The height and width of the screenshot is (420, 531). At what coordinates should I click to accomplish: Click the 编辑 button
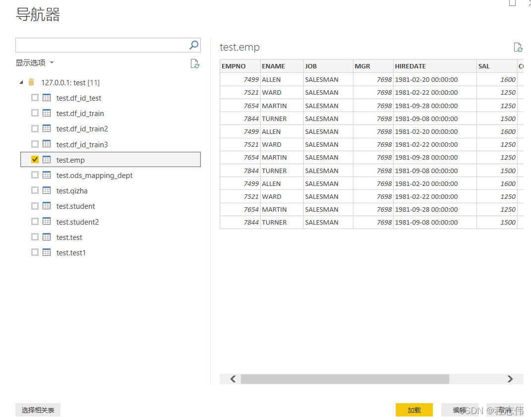coord(460,410)
